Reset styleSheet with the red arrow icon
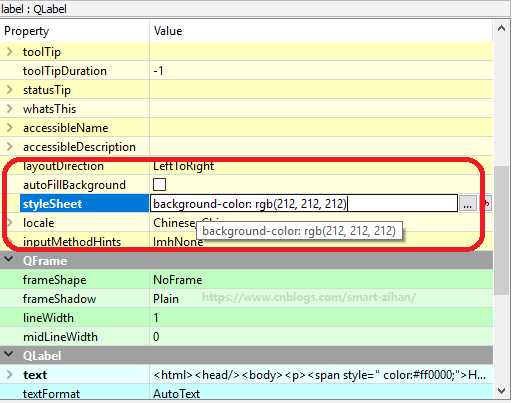The image size is (512, 403). (x=486, y=203)
